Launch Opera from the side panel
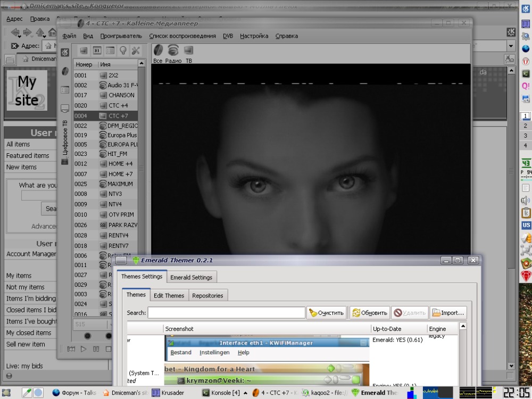This screenshot has width=532, height=399. (526, 61)
